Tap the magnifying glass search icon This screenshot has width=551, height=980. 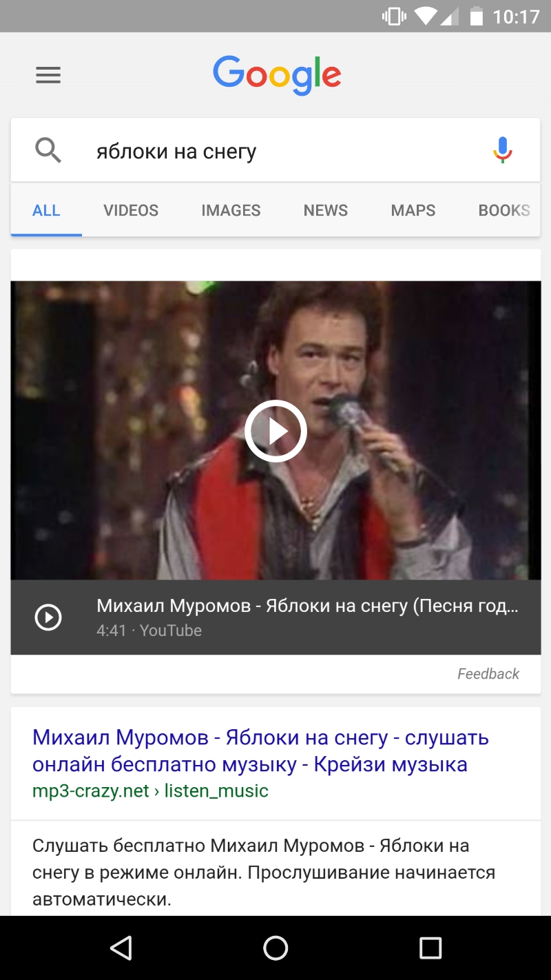48,150
